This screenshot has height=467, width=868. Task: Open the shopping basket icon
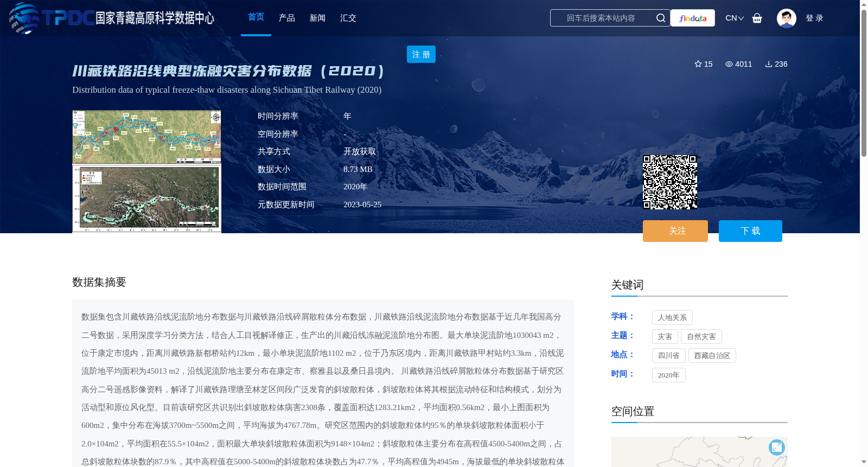click(757, 18)
